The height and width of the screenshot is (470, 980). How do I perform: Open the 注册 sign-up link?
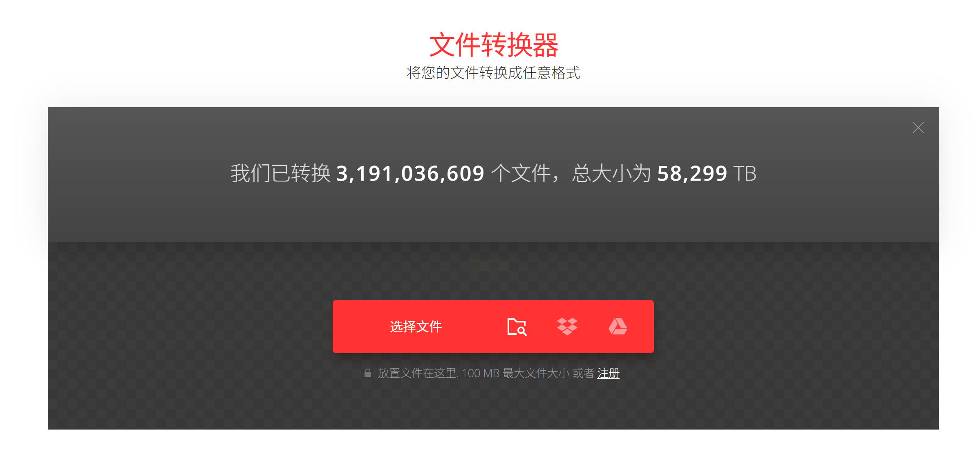(608, 373)
